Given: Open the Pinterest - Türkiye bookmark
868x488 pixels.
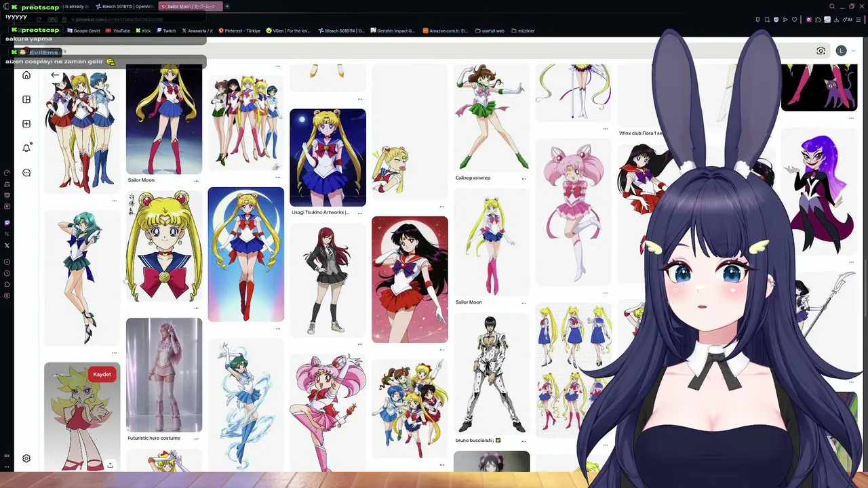Looking at the screenshot, I should point(239,30).
